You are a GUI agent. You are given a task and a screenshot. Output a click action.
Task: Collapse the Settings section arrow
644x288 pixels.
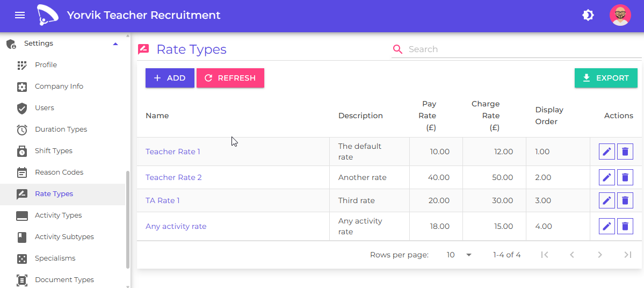[x=115, y=44]
